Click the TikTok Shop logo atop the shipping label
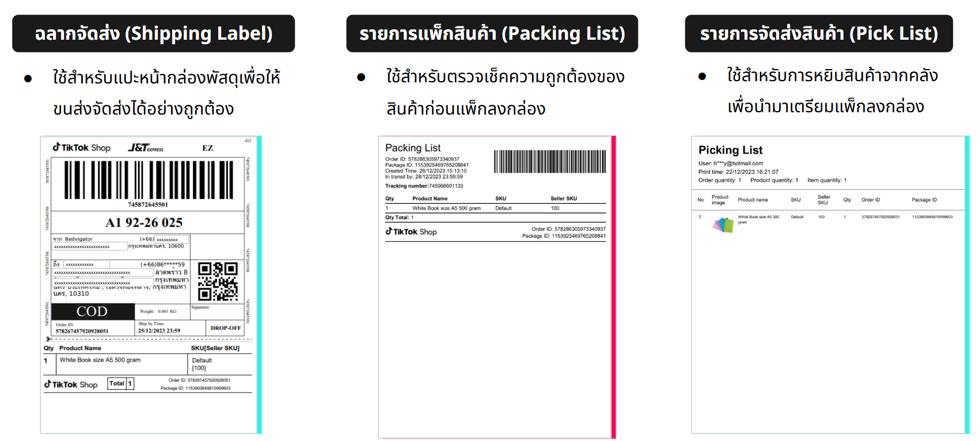 pyautogui.click(x=82, y=147)
